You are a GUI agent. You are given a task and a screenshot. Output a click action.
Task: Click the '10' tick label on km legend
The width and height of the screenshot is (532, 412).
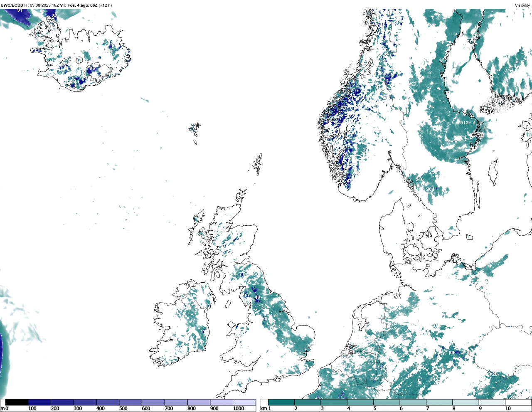(x=507, y=409)
